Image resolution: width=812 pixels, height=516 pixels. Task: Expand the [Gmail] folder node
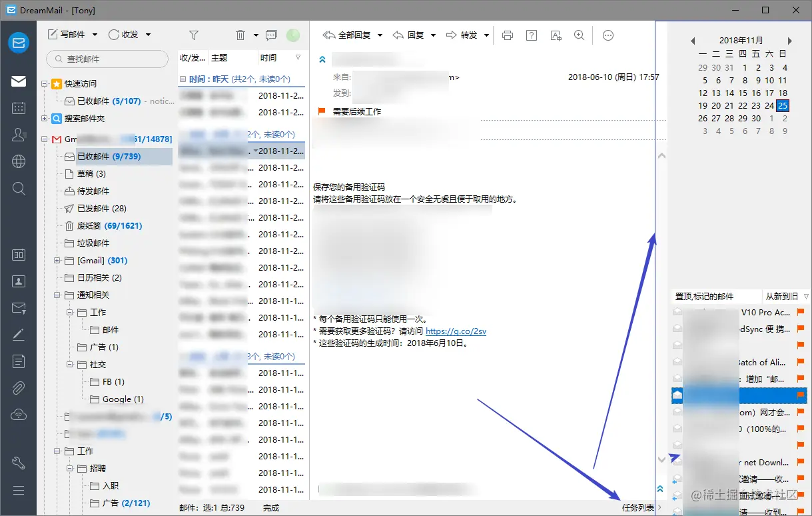point(57,261)
